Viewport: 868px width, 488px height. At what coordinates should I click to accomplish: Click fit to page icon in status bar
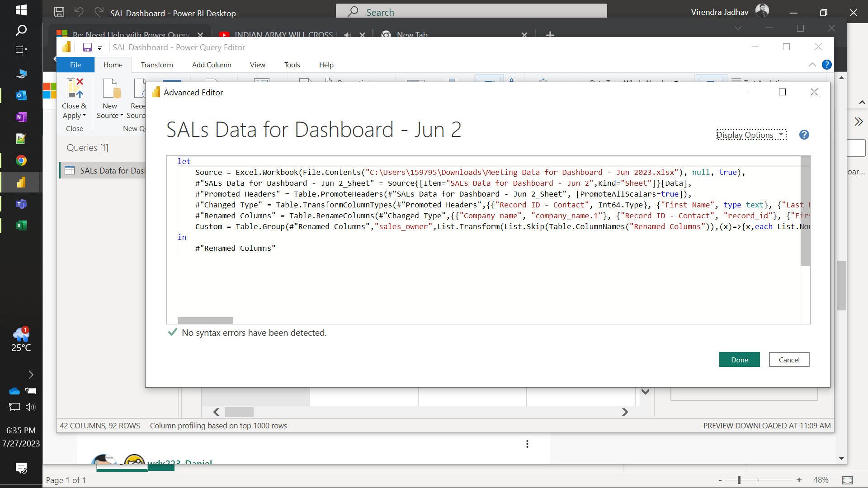(x=847, y=480)
